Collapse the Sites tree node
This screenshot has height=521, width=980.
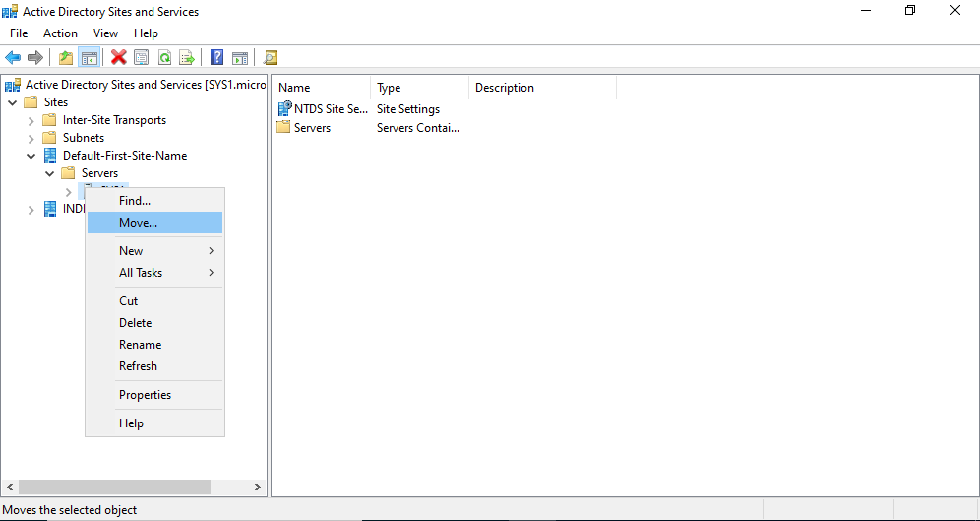click(13, 102)
